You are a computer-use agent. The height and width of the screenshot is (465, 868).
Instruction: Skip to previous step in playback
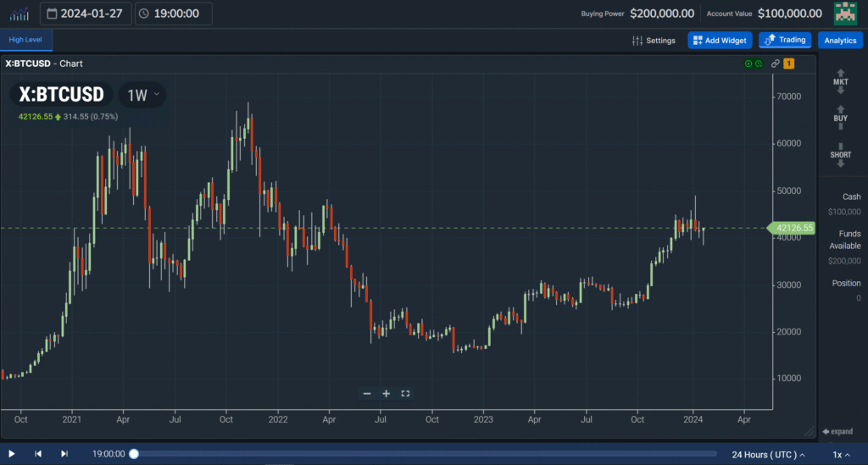click(38, 454)
